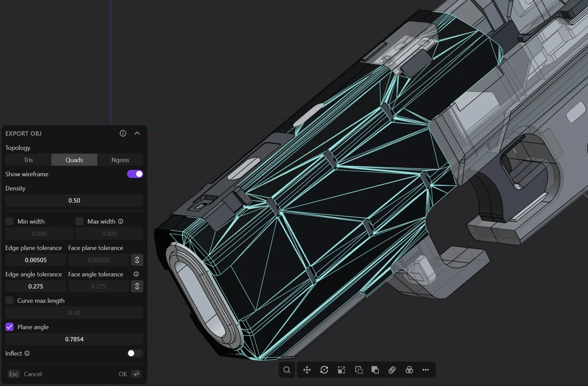The width and height of the screenshot is (588, 386).
Task: Enable the Max width checkbox
Action: (79, 221)
